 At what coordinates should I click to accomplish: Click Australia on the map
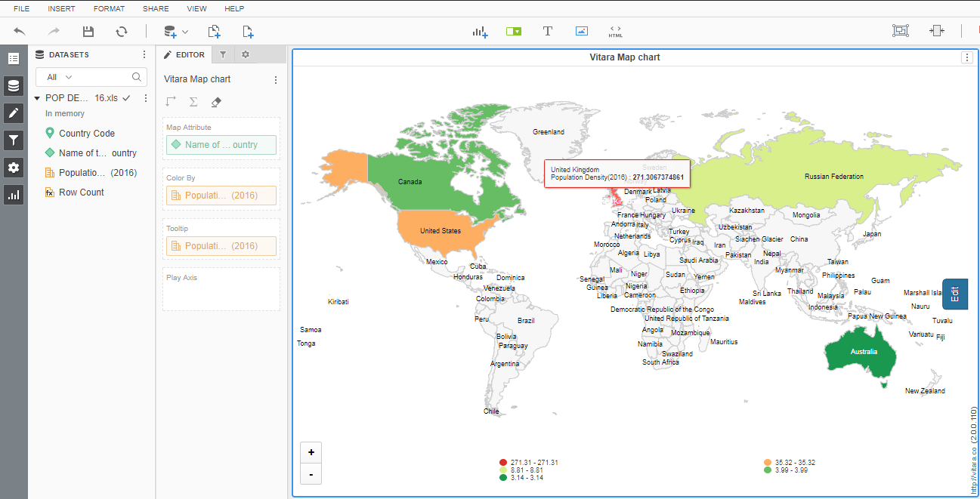pyautogui.click(x=864, y=353)
